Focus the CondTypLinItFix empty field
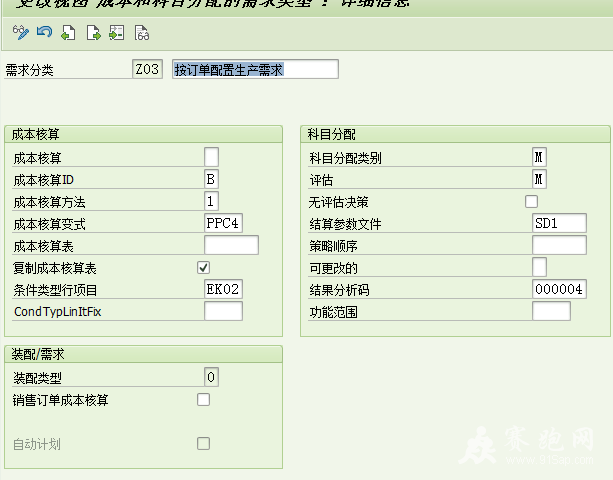Viewport: 613px width, 480px height. click(x=223, y=311)
